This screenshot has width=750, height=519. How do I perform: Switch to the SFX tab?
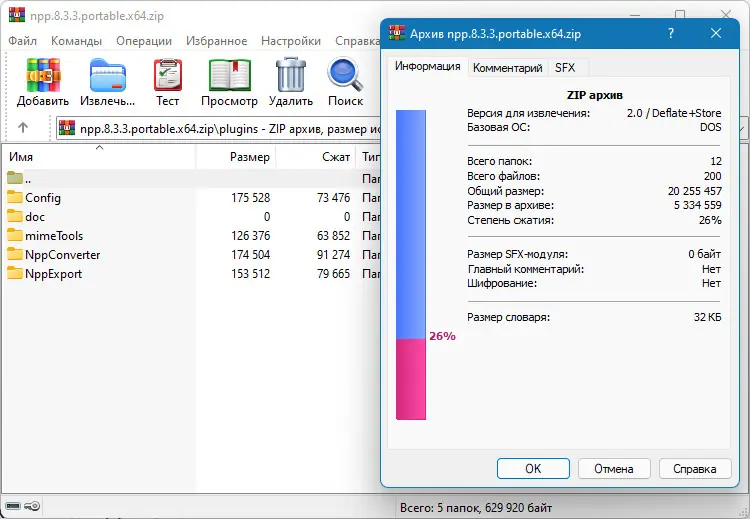coord(565,68)
